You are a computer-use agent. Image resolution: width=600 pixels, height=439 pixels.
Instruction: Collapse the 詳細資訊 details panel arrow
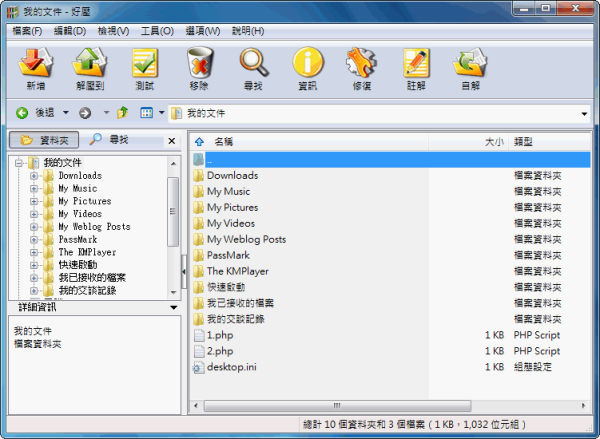coord(173,307)
